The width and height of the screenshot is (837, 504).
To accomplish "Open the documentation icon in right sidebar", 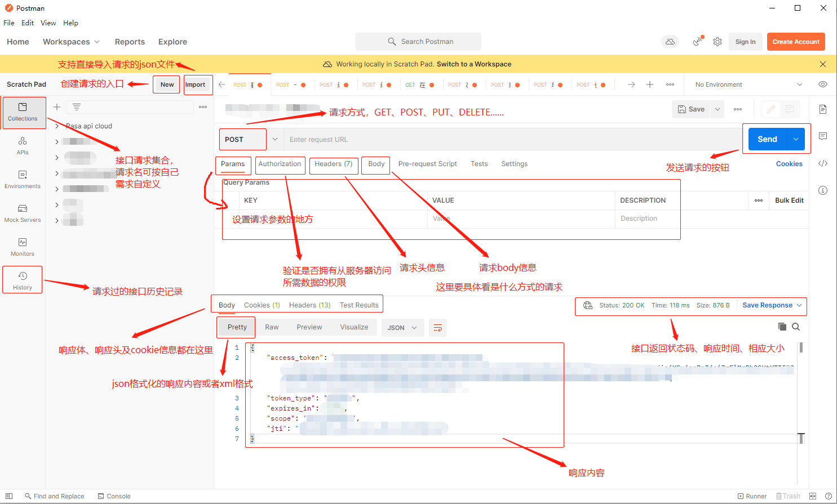I will coord(823,109).
